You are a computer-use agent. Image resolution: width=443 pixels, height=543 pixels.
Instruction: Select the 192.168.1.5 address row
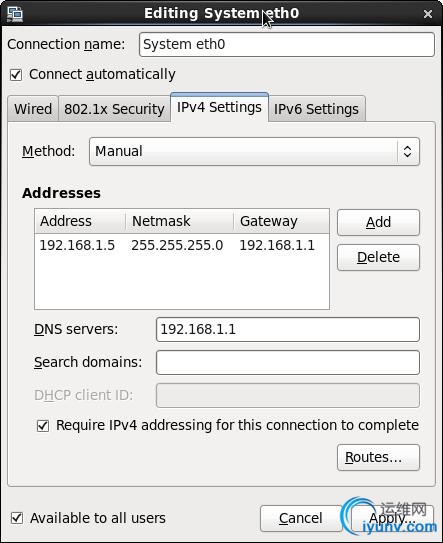click(182, 246)
